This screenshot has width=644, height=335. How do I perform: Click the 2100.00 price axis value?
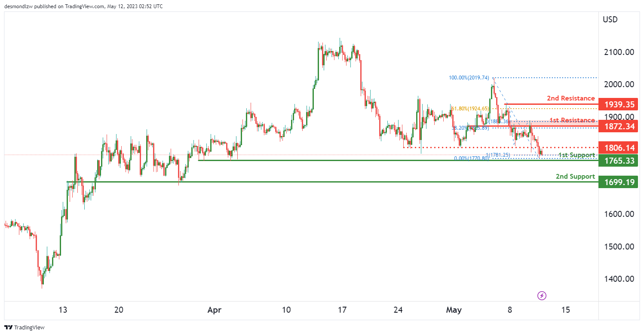pyautogui.click(x=619, y=52)
